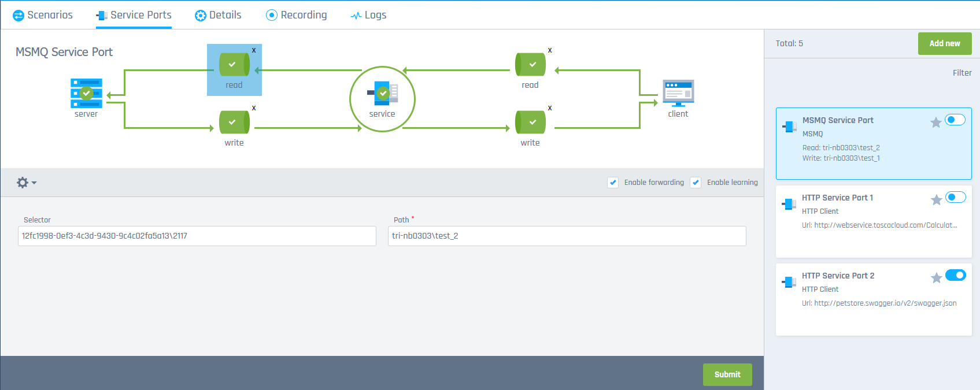Toggle the MSMQ Service Port switch
The width and height of the screenshot is (980, 390).
click(x=955, y=120)
